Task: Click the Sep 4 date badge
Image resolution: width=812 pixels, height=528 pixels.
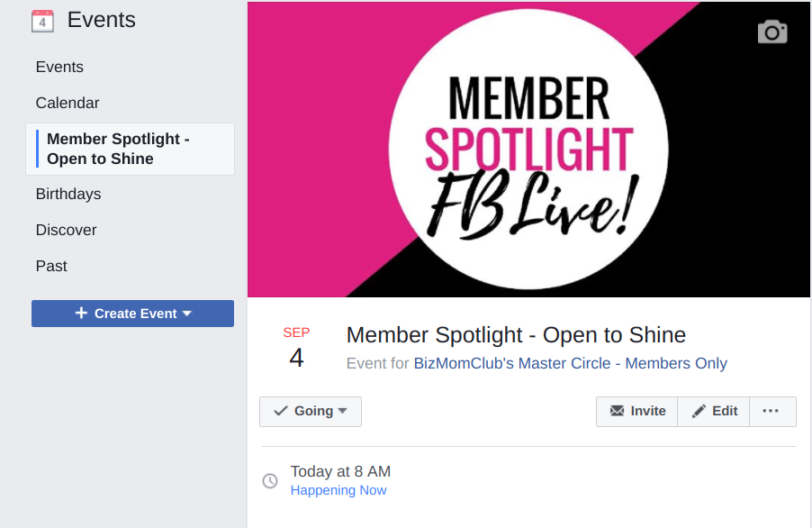Action: click(296, 348)
